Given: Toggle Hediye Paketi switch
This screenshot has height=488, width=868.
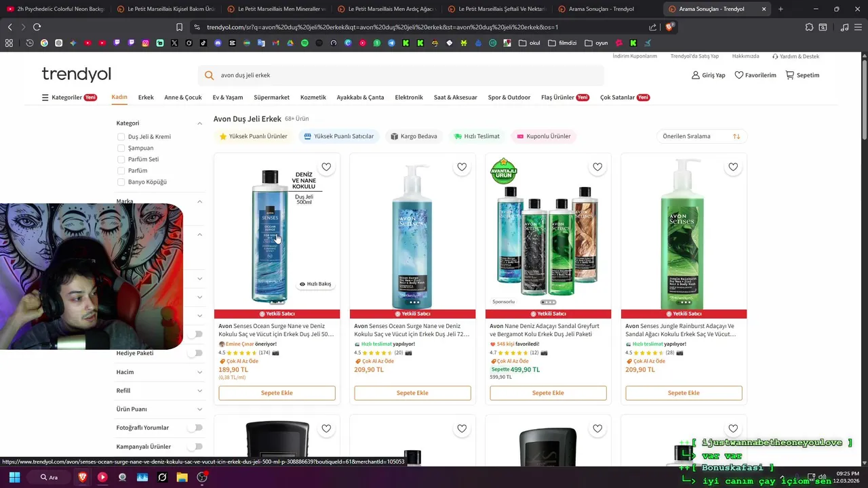Looking at the screenshot, I should [195, 353].
